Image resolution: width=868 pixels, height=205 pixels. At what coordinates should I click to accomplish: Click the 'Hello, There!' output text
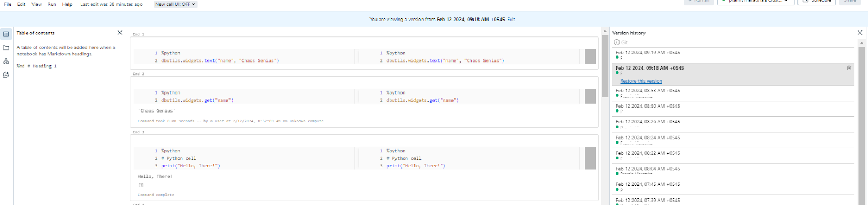(155, 177)
